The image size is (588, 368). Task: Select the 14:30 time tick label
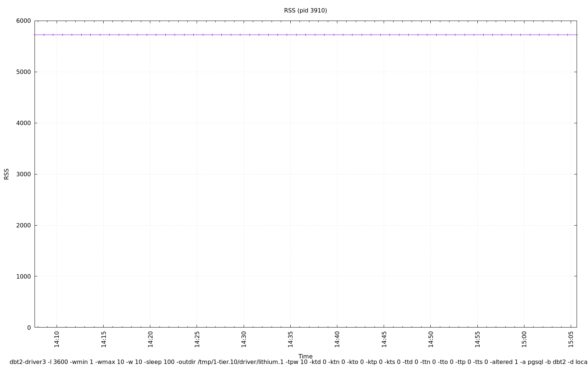click(x=244, y=339)
